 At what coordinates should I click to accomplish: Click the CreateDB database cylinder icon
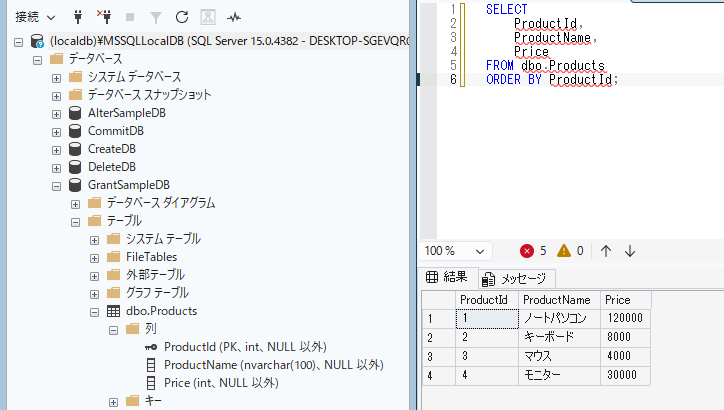pos(75,149)
